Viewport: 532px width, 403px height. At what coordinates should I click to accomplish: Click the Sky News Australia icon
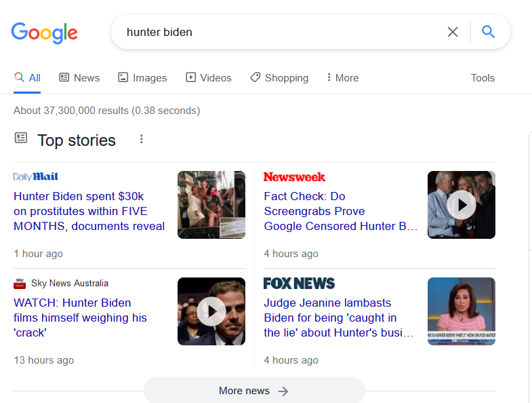(x=20, y=284)
